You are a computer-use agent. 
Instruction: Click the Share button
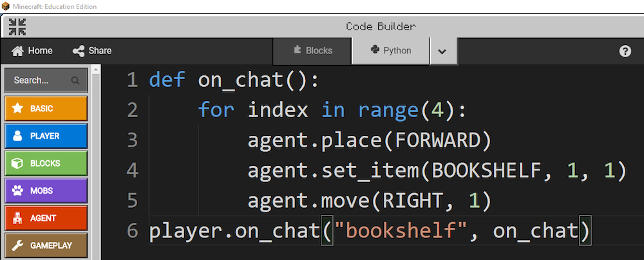(x=92, y=51)
